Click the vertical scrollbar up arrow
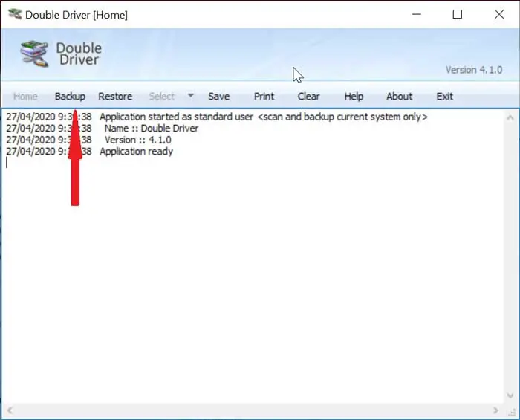The height and width of the screenshot is (420, 520). [510, 117]
